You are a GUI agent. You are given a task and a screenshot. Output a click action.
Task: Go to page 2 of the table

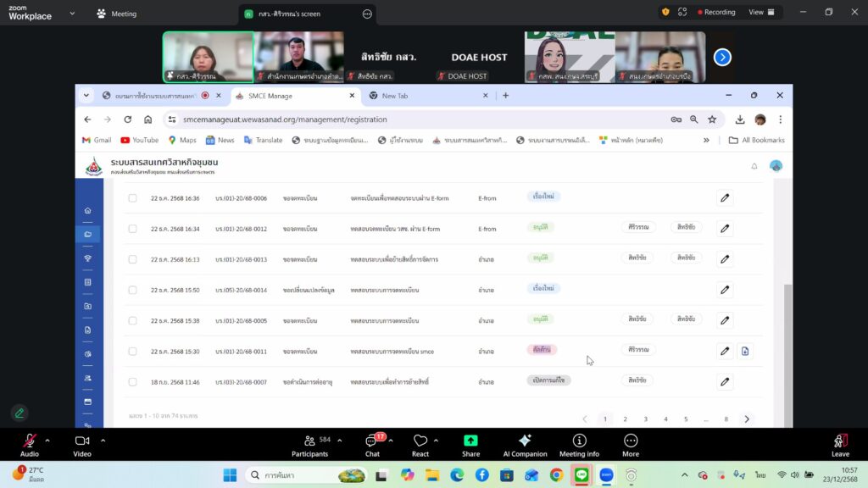626,419
